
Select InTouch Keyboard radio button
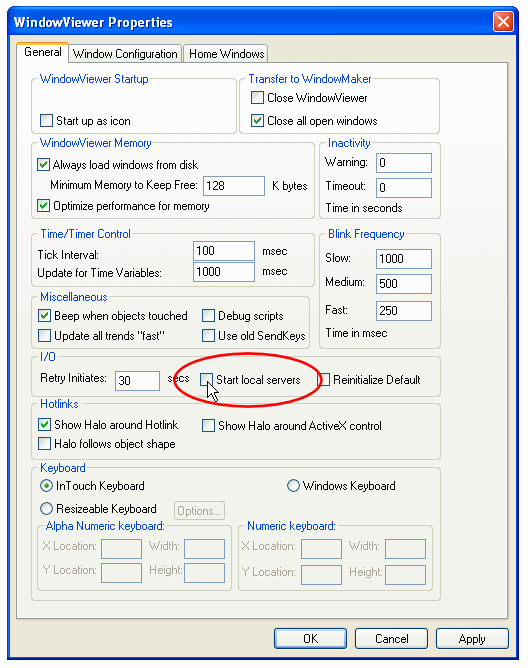[46, 486]
